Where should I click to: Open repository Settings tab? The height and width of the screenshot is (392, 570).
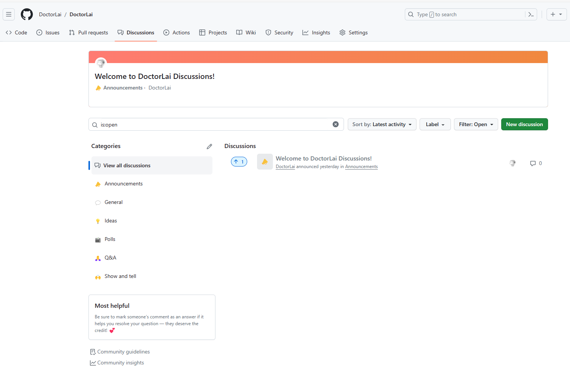click(353, 32)
